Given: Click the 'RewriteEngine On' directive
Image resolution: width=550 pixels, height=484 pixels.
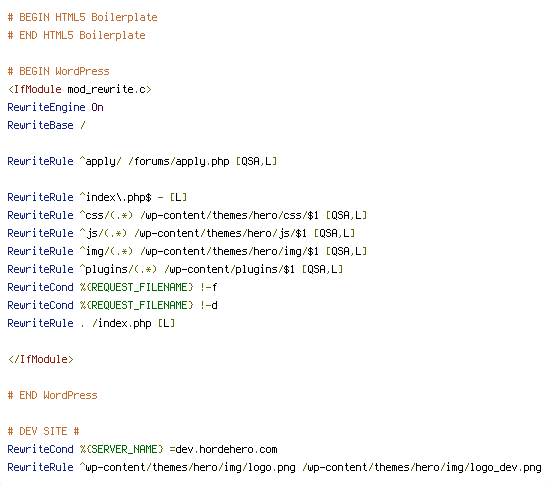Looking at the screenshot, I should tap(55, 107).
